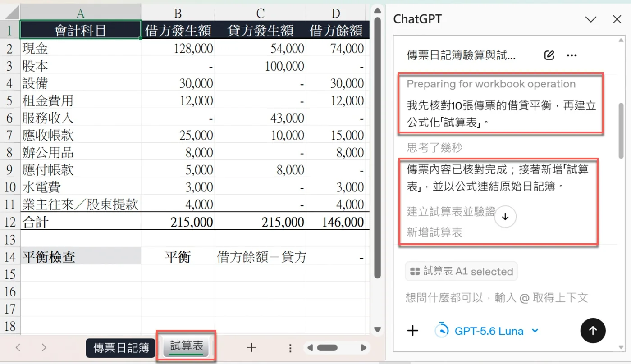
Task: Select column A header
Action: point(81,13)
